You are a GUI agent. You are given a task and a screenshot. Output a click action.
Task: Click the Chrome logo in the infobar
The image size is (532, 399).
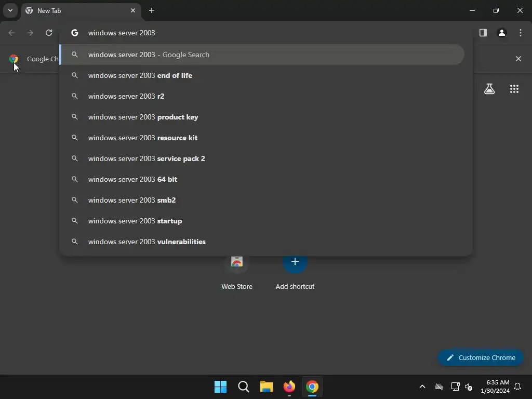tap(14, 59)
